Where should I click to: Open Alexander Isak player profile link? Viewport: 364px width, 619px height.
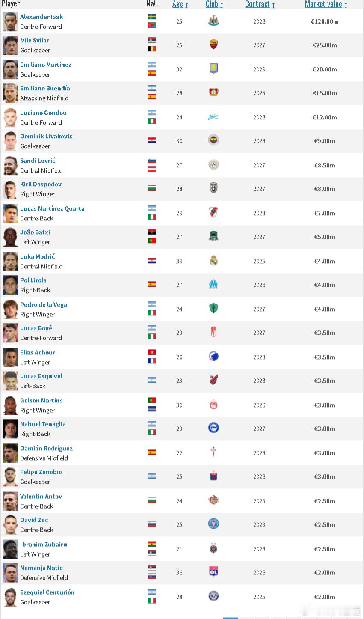click(41, 17)
